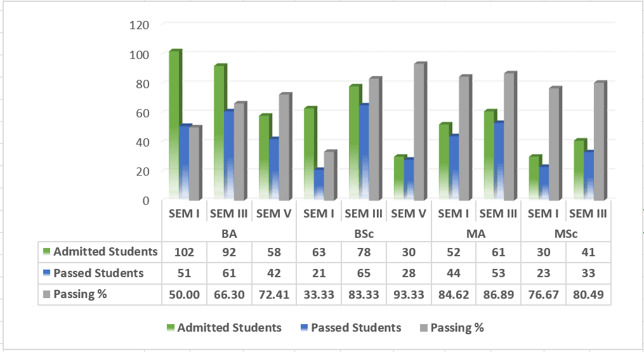The width and height of the screenshot is (644, 352).
Task: Click the Passing % legend key in data table
Action: (46, 294)
